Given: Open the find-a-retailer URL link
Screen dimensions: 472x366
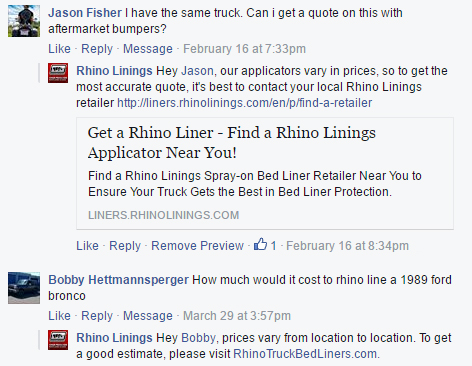Looking at the screenshot, I should point(244,103).
